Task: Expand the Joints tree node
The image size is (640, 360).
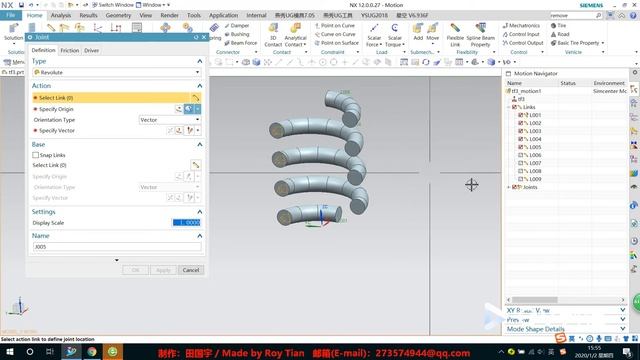Action: pos(509,187)
